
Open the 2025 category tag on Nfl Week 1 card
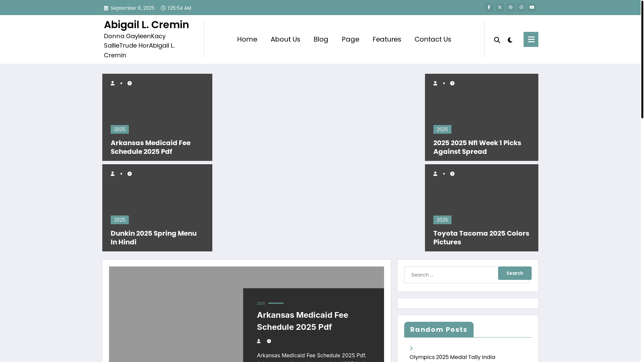click(442, 129)
